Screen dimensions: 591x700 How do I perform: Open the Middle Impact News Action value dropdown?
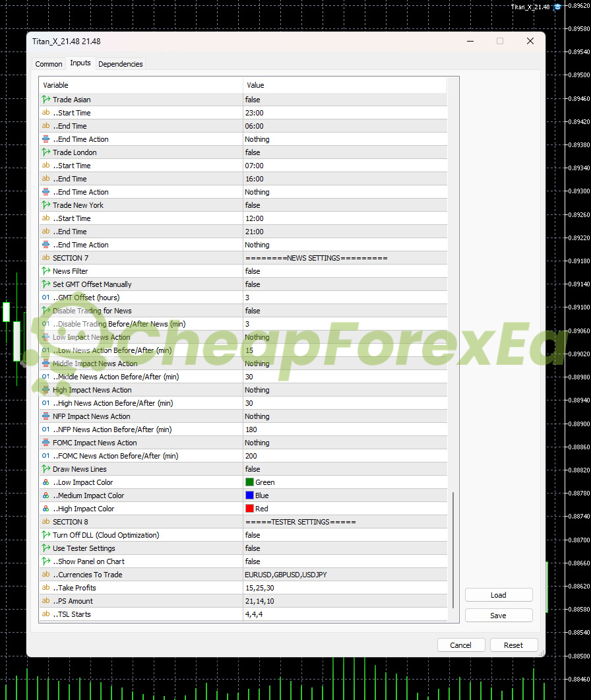[x=344, y=364]
